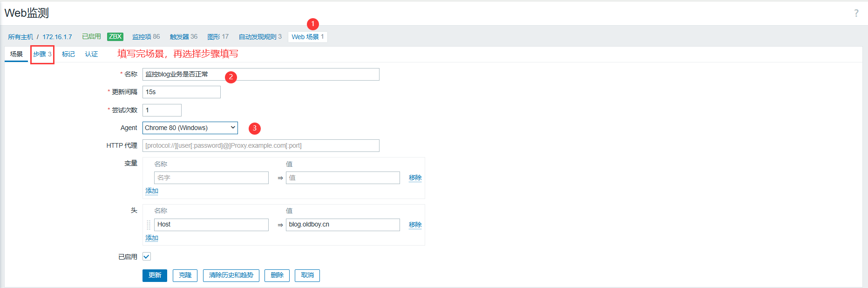Screen dimensions: 868x288
Task: Click the 更新间隔 input field
Action: (181, 92)
